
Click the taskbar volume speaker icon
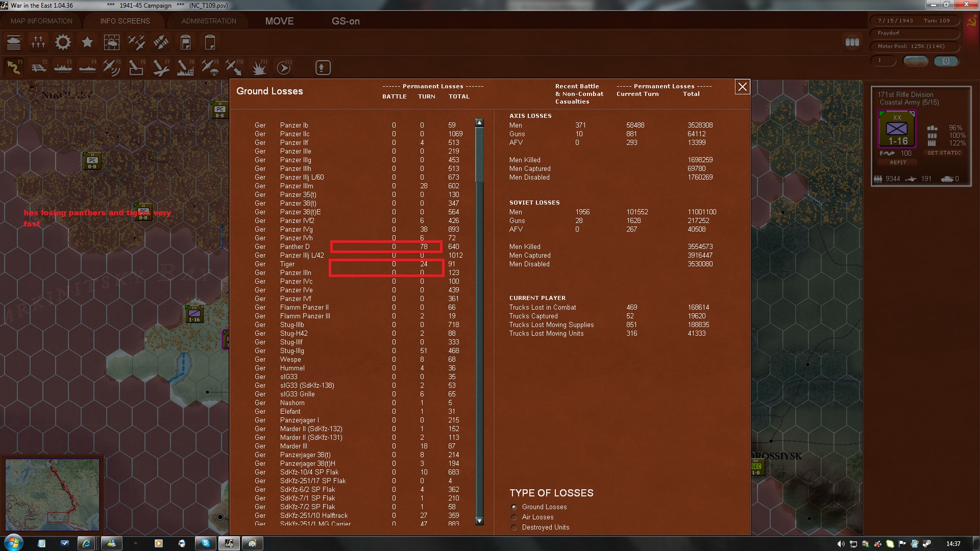click(841, 544)
